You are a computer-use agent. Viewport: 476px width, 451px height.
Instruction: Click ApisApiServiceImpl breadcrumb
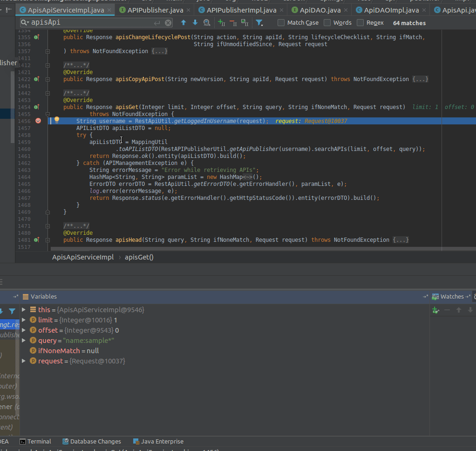[x=83, y=257]
